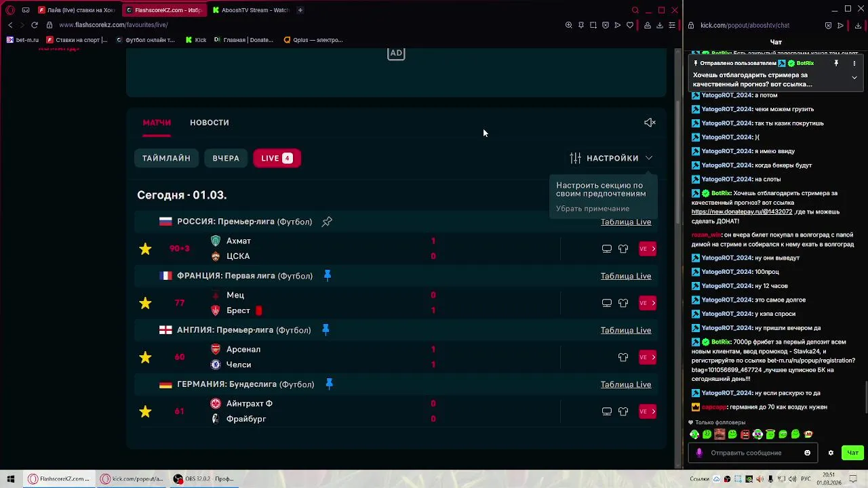Select the ВЧЕРА filter
The height and width of the screenshot is (488, 868).
click(226, 158)
